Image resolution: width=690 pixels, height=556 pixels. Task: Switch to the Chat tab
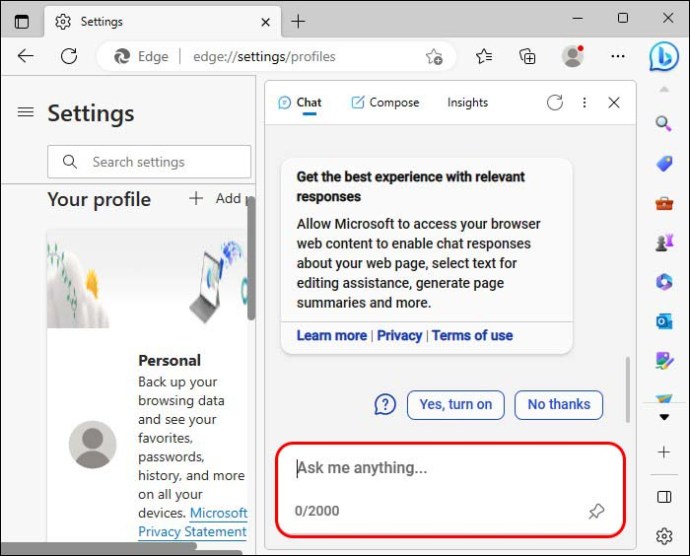coord(300,103)
